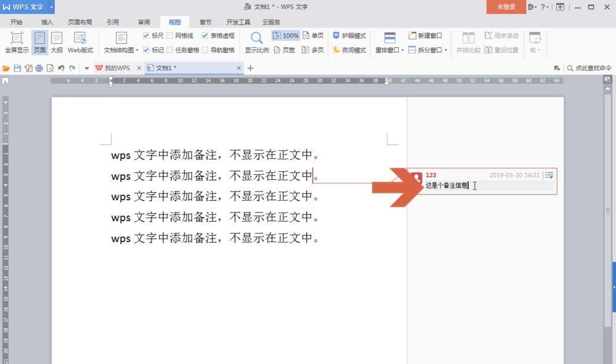Switch to 大纲 outline view
This screenshot has height=364, width=616.
pos(56,42)
